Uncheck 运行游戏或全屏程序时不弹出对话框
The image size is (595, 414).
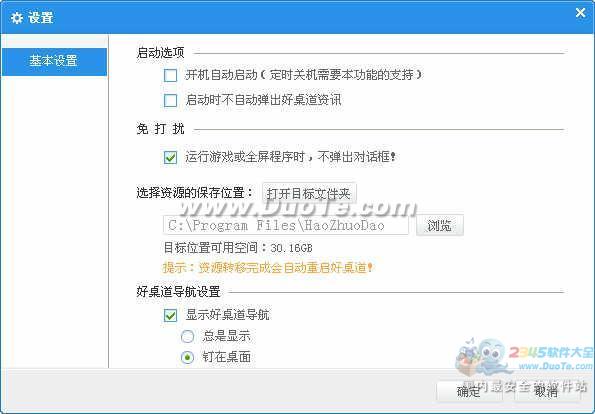point(170,157)
